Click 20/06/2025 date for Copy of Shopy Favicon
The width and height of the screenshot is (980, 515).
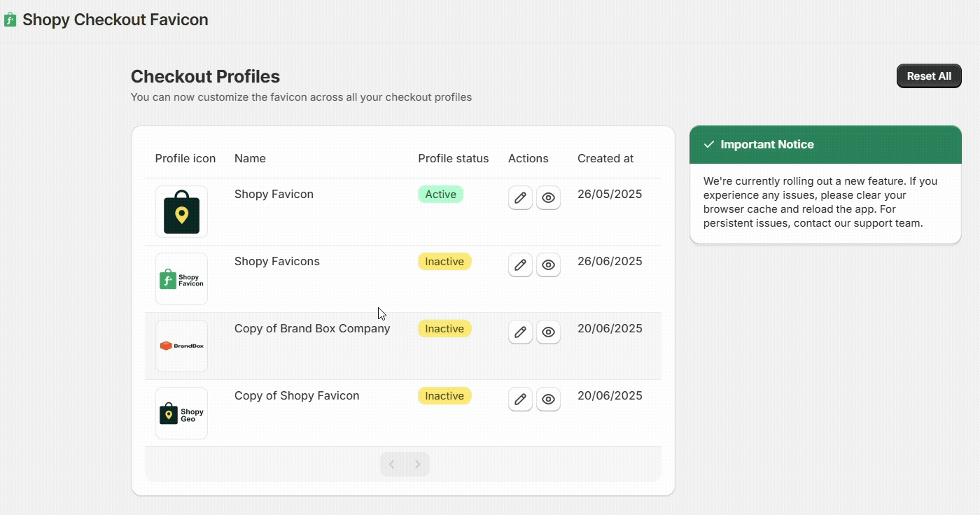(610, 395)
